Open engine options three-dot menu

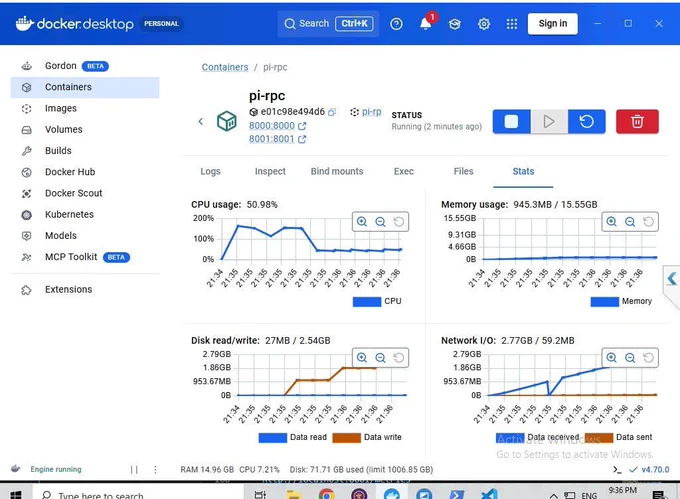pos(155,470)
